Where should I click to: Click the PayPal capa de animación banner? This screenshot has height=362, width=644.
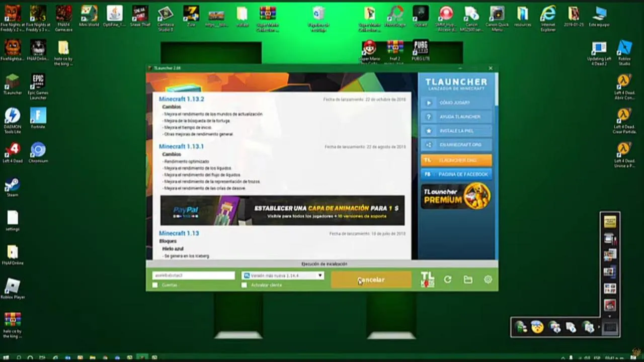click(282, 210)
